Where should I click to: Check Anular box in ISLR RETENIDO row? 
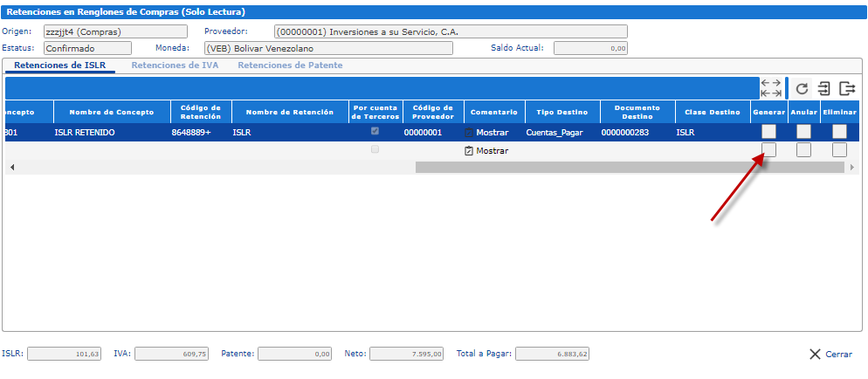(803, 132)
